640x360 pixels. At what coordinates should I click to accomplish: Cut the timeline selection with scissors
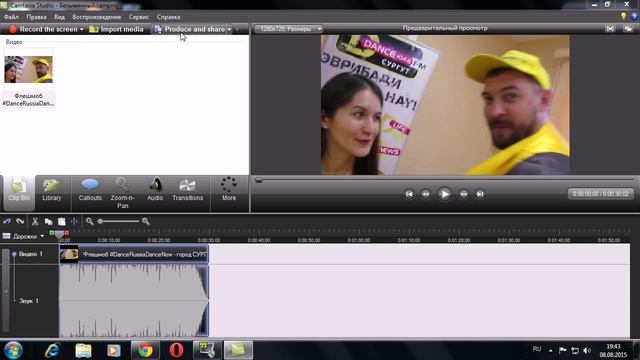[35, 221]
